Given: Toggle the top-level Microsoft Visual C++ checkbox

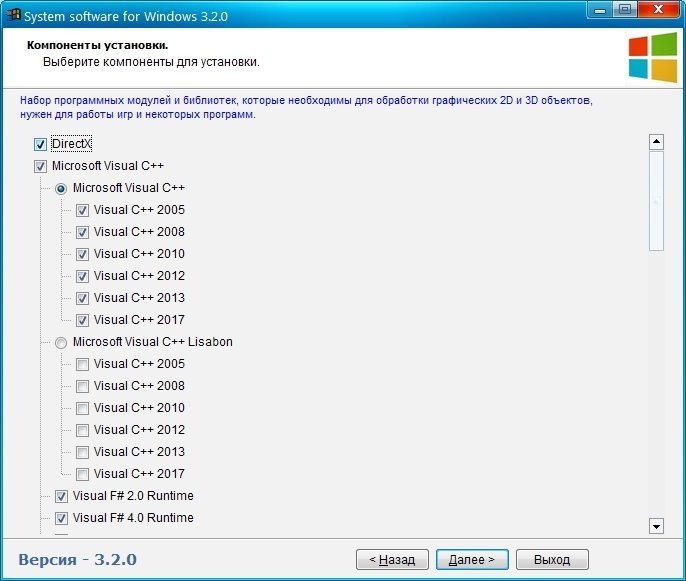Looking at the screenshot, I should [x=40, y=166].
